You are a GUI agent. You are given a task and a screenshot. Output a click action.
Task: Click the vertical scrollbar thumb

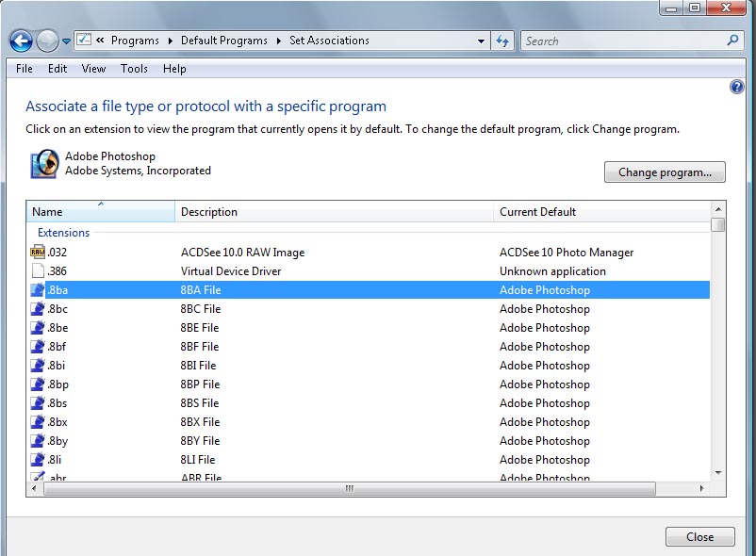[718, 224]
